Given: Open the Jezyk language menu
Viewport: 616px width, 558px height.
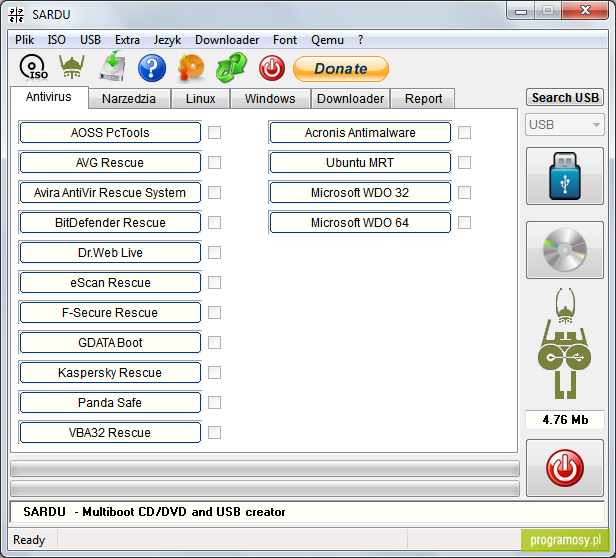Looking at the screenshot, I should coord(167,40).
